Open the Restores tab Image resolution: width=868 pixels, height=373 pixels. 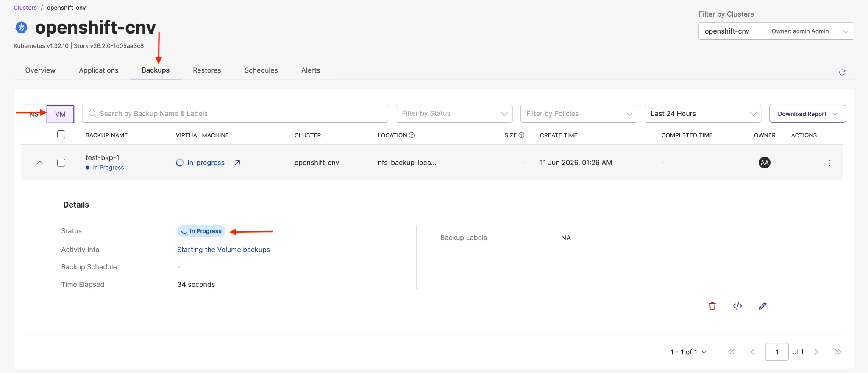(207, 70)
